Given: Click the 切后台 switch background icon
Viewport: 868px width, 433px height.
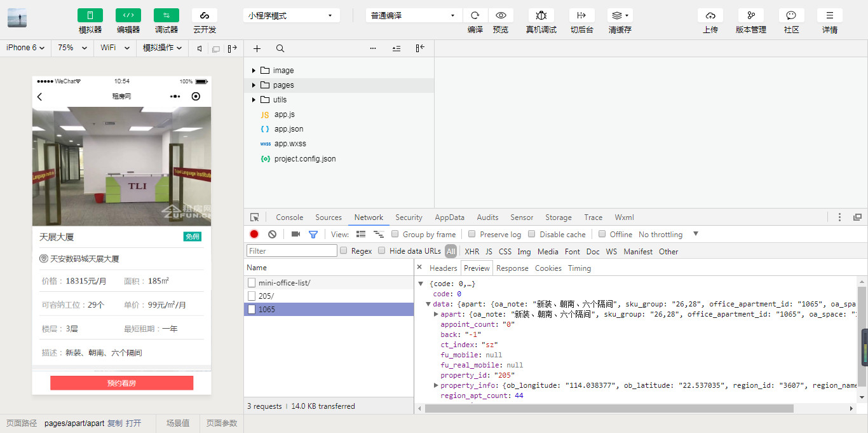Looking at the screenshot, I should coord(582,15).
